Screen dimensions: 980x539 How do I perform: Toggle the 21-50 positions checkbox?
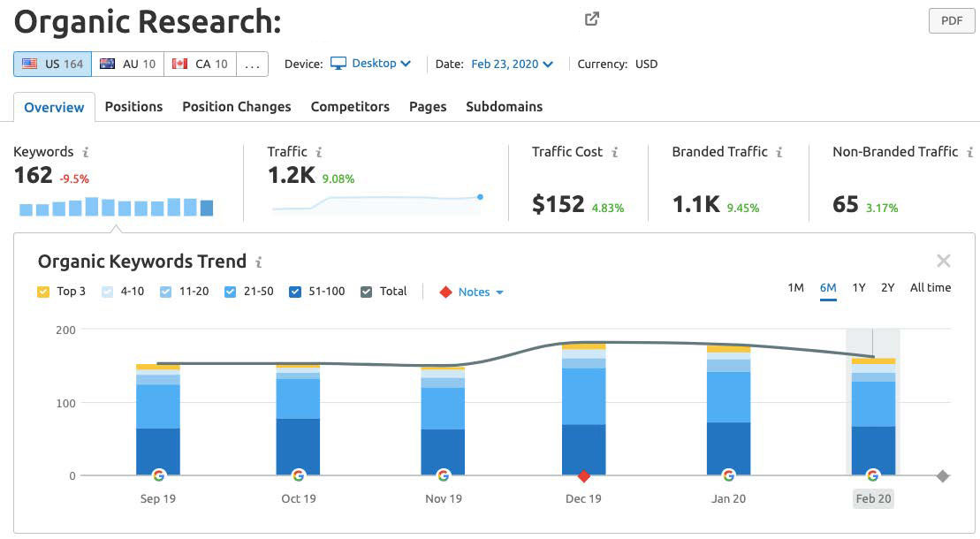(x=231, y=292)
